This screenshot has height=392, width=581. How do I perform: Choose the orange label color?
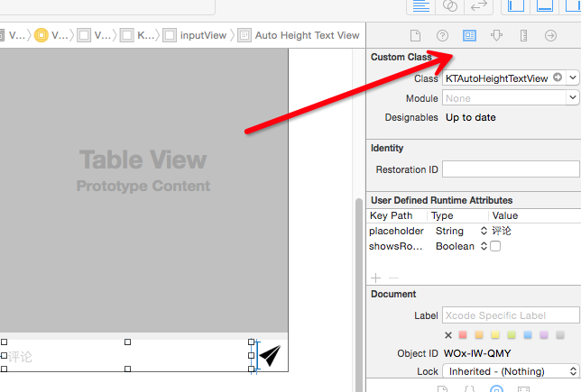click(479, 335)
